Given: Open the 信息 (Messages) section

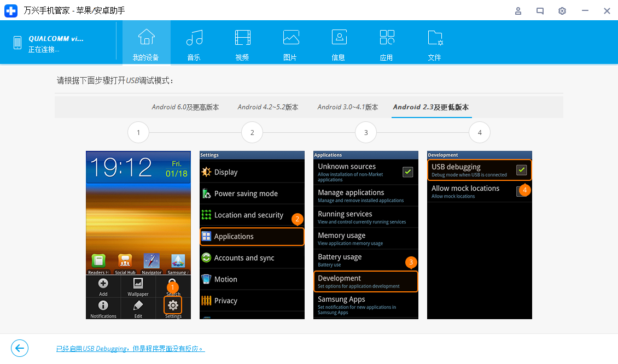Looking at the screenshot, I should coord(339,43).
